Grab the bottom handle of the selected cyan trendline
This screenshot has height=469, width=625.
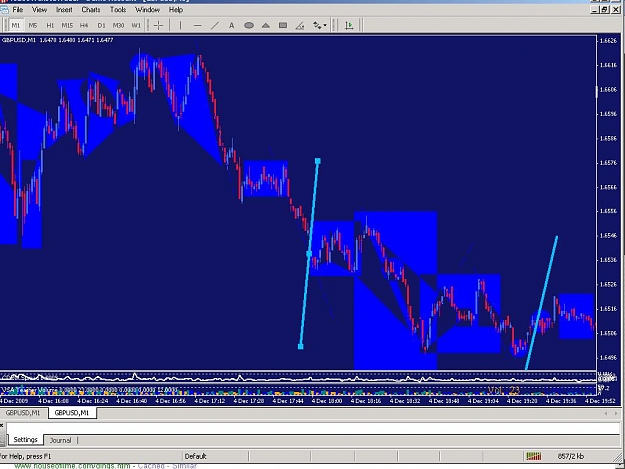301,346
